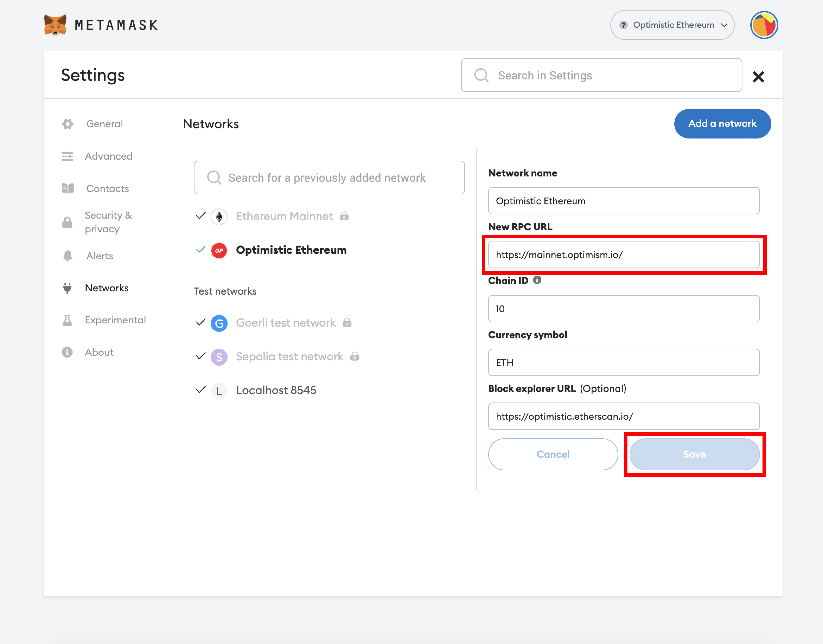Select Localhost 8545 in network list

tap(276, 390)
